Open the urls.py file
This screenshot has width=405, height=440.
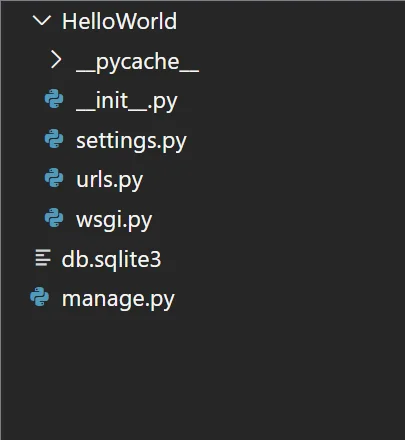[x=109, y=180]
